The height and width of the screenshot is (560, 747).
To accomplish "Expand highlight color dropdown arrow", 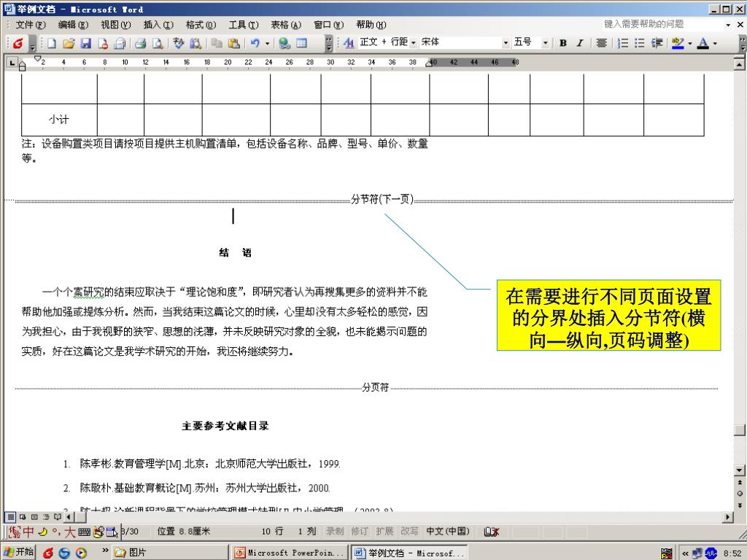I will pyautogui.click(x=690, y=43).
